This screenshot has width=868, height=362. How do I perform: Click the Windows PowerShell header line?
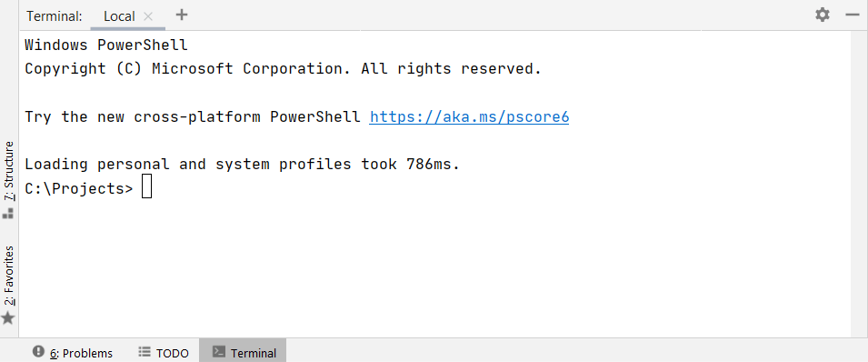pos(106,45)
